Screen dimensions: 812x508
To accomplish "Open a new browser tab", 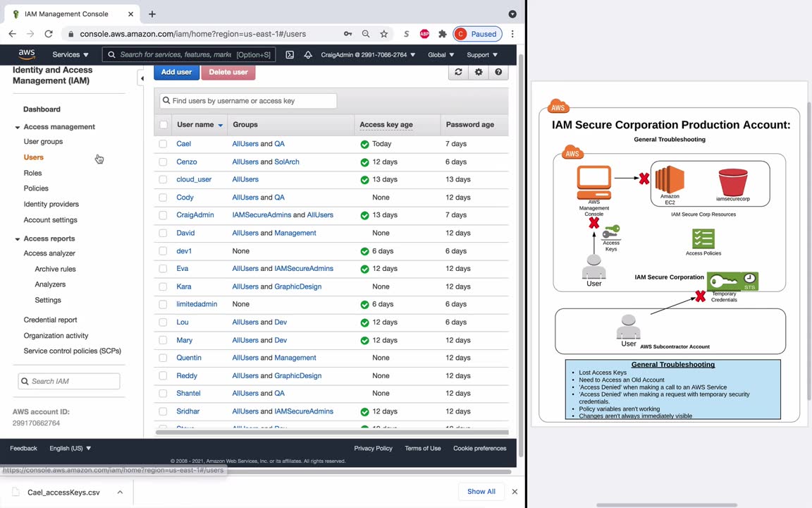I will tap(152, 14).
